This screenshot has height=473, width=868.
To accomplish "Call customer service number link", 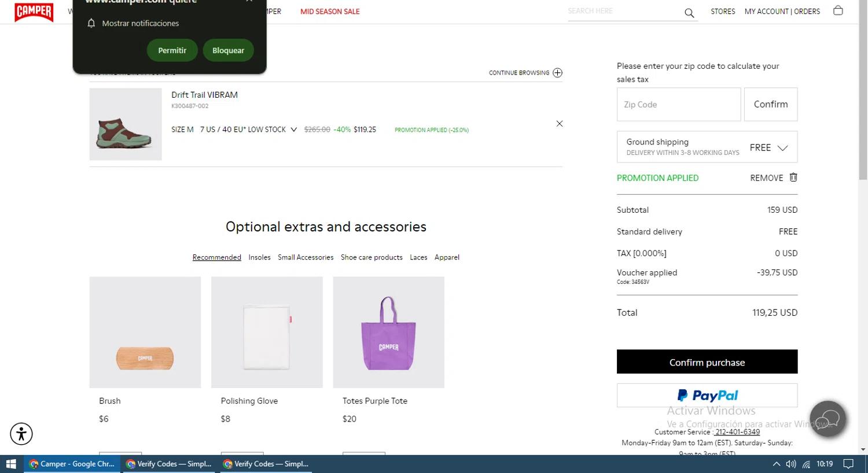I will pos(737,432).
